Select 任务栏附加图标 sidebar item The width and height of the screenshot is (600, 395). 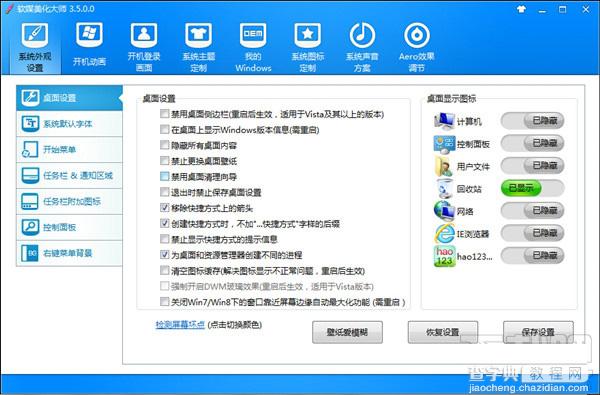[x=69, y=201]
